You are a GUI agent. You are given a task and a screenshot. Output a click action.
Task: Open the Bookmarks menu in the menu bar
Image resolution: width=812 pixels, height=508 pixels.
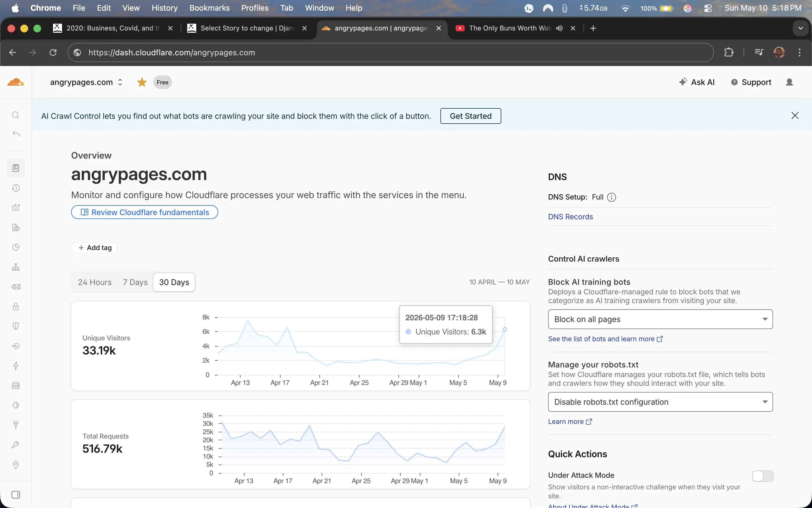209,8
